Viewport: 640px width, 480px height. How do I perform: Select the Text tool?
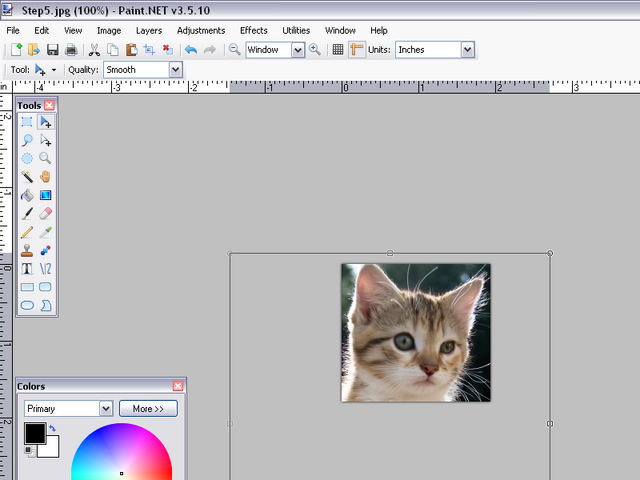(27, 269)
